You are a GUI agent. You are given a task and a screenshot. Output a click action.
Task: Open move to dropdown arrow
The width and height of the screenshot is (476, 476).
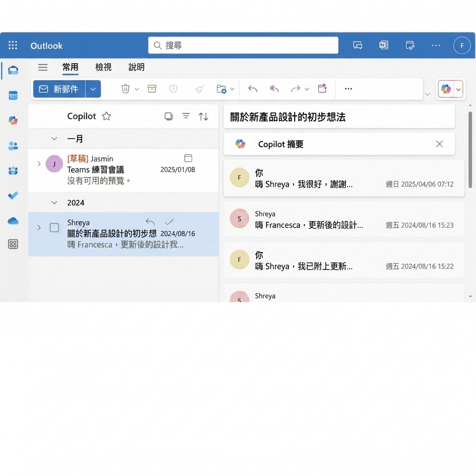pyautogui.click(x=232, y=89)
